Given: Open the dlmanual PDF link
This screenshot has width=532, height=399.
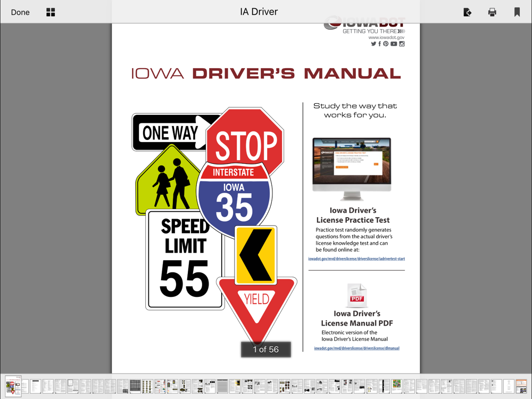Looking at the screenshot, I should [356, 348].
